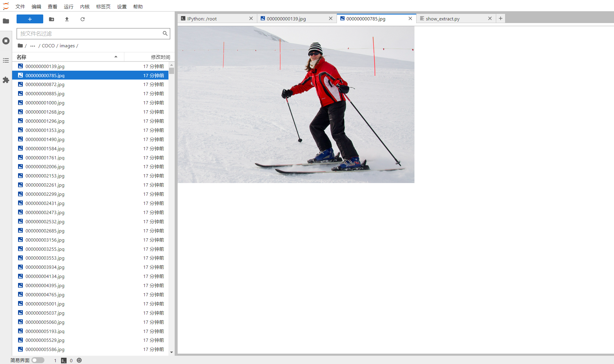Refresh the file list
The height and width of the screenshot is (364, 614).
point(83,19)
